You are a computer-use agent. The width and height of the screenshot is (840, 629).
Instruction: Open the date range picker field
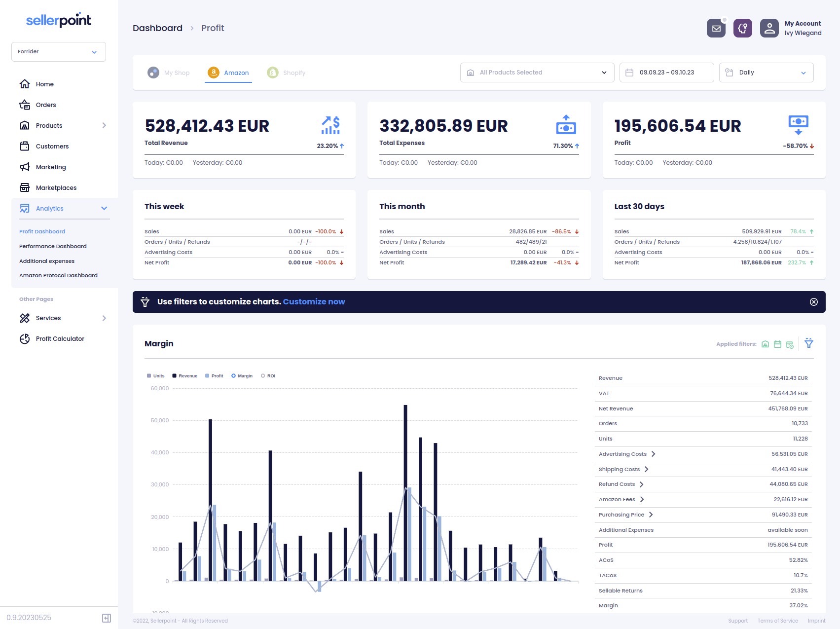pyautogui.click(x=666, y=73)
